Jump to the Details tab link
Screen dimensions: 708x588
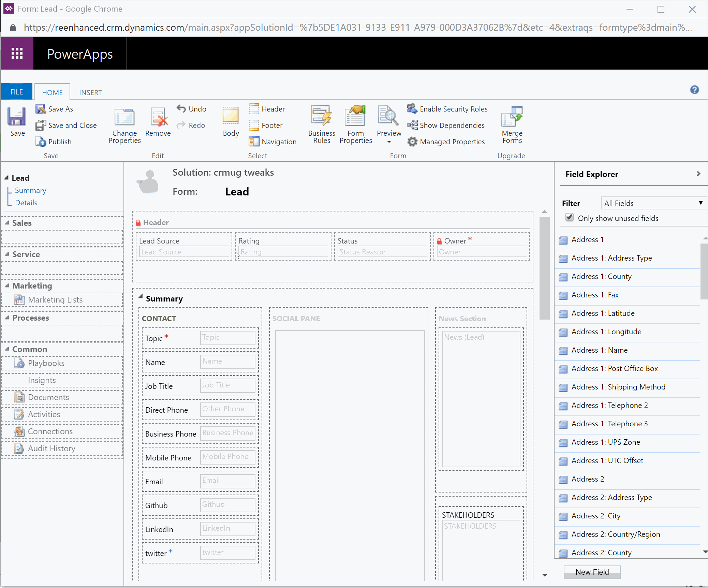[x=26, y=203]
